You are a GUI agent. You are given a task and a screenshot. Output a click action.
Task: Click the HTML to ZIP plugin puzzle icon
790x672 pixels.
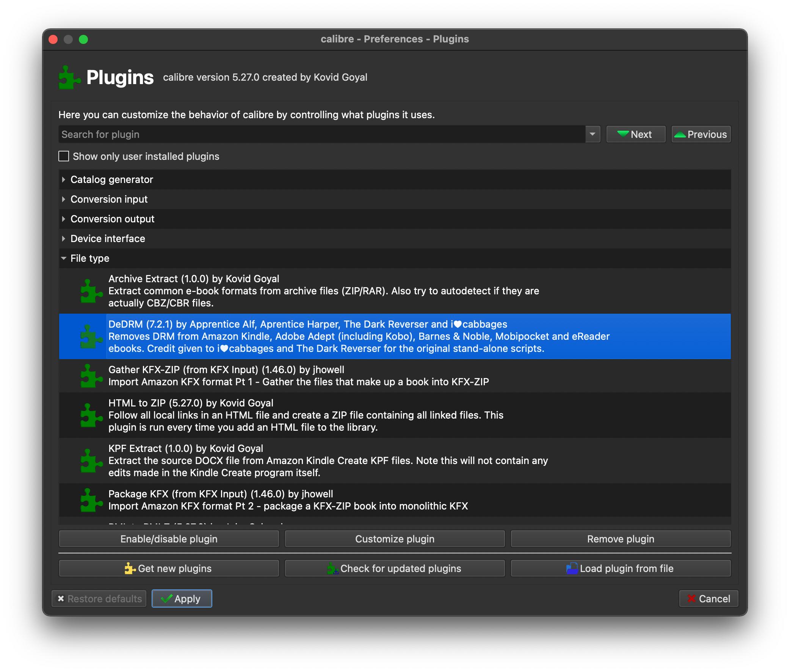click(x=91, y=415)
